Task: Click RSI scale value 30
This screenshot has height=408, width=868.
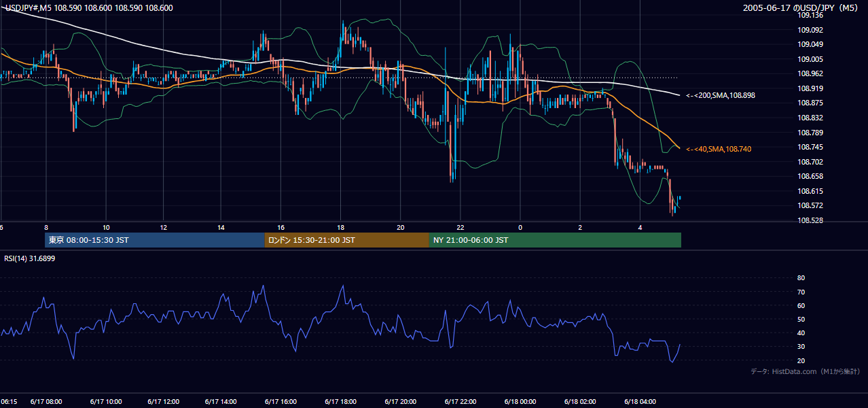Action: pos(801,347)
